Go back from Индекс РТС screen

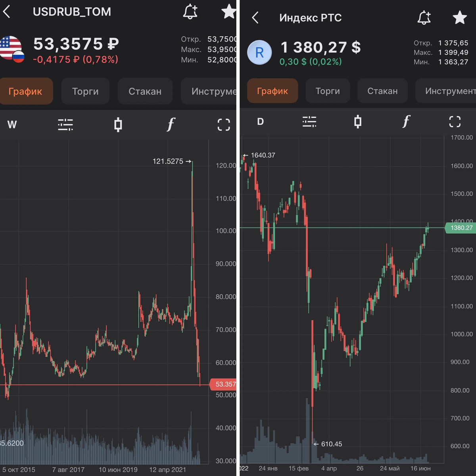tap(255, 17)
